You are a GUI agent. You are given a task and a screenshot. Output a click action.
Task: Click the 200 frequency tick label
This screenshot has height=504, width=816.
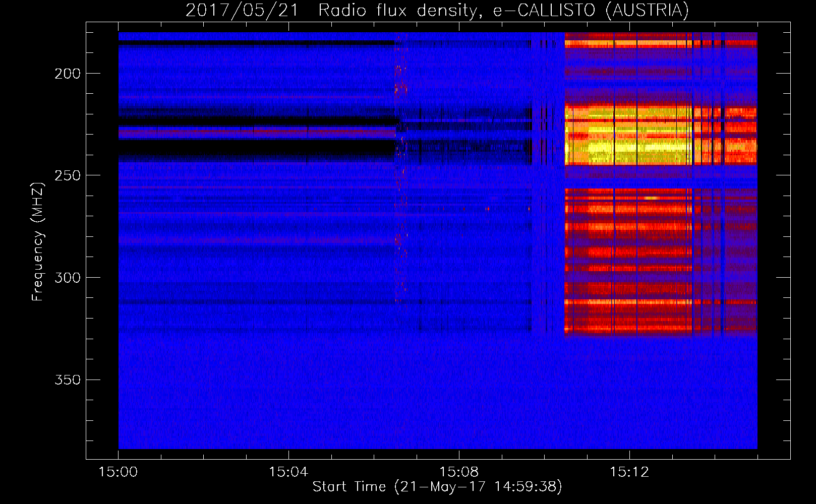click(68, 74)
